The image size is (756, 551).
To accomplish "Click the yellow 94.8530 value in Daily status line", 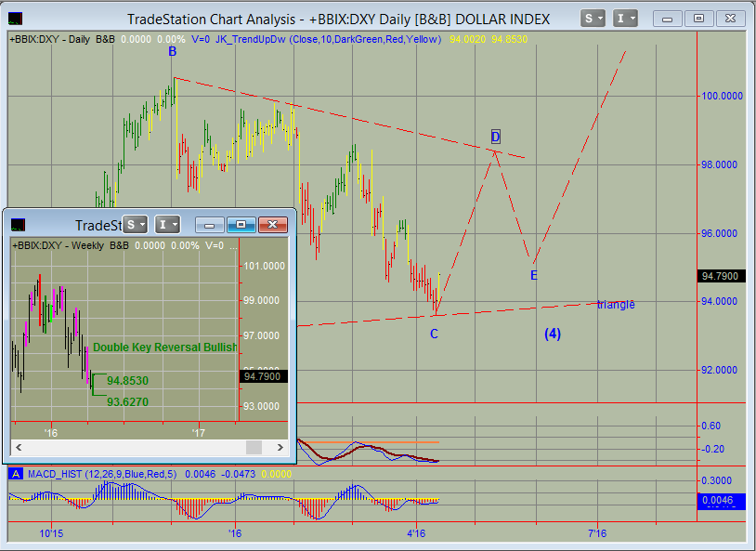I will pos(510,39).
